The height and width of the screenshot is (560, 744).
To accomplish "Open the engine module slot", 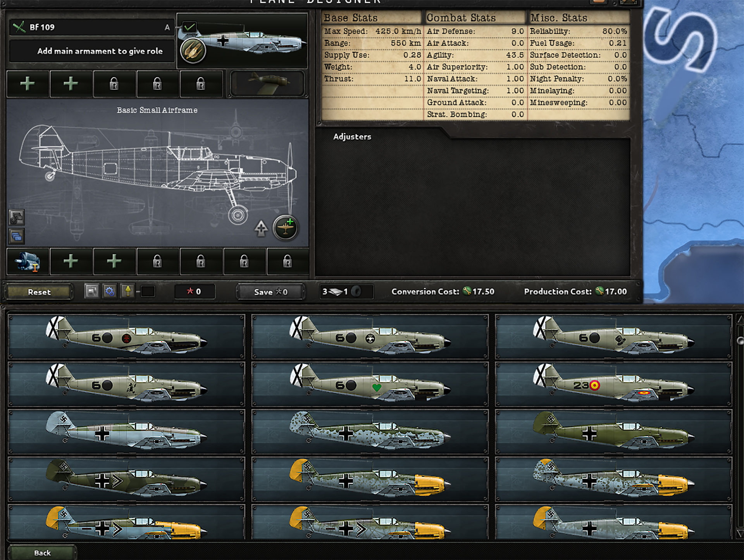I will click(28, 261).
